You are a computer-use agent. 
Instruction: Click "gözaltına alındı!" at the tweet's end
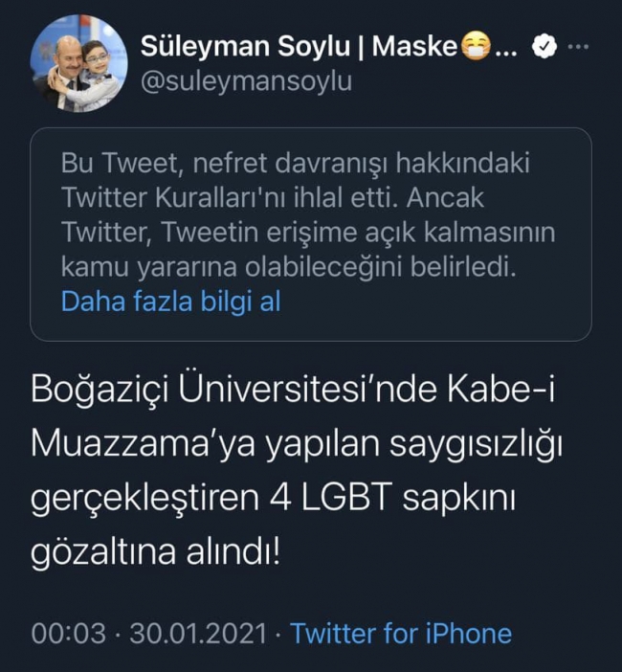tap(157, 553)
